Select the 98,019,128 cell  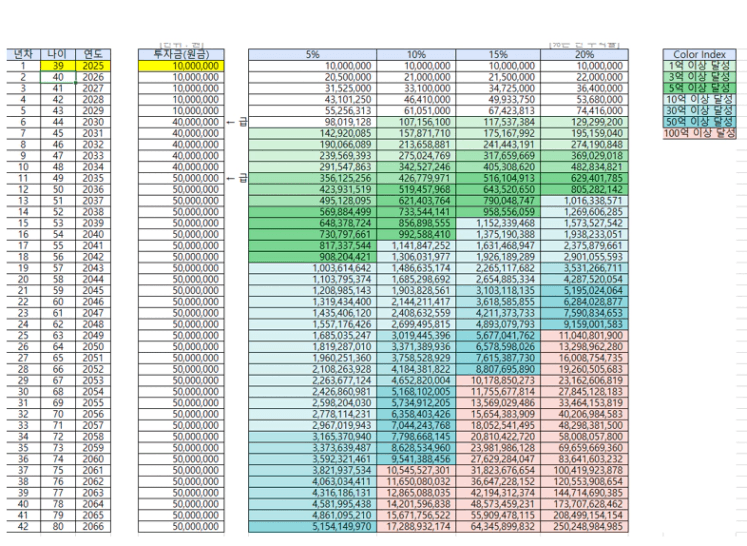pos(312,122)
